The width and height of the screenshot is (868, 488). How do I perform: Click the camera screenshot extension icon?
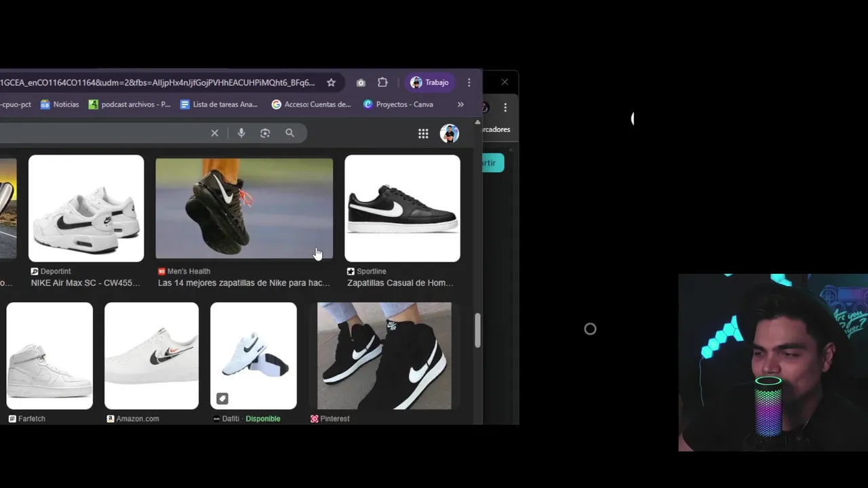tap(361, 83)
